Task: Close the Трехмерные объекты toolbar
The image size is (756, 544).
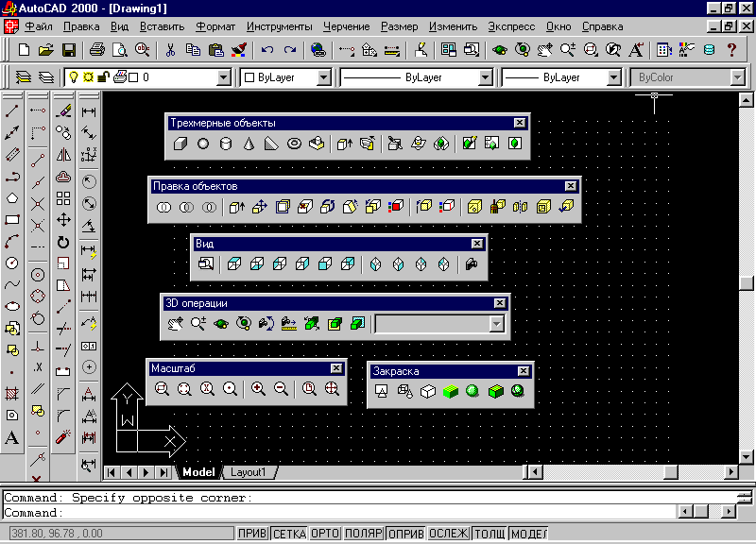Action: coord(519,123)
